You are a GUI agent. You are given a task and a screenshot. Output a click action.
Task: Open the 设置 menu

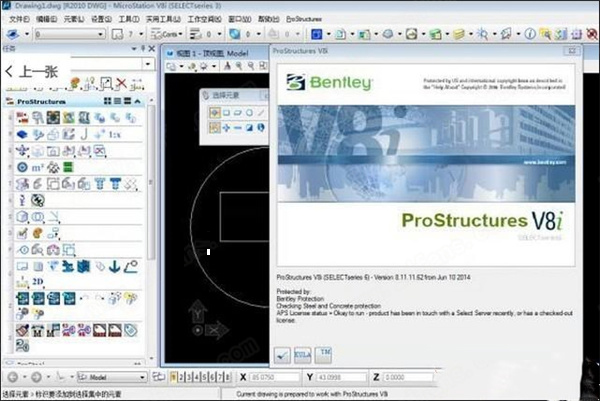[x=101, y=19]
